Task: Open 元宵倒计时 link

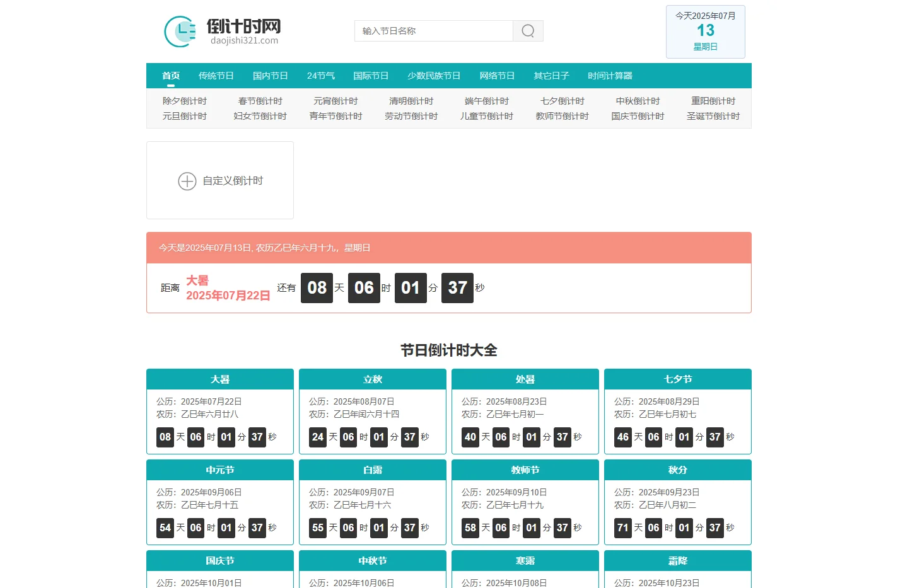Action: pos(335,101)
